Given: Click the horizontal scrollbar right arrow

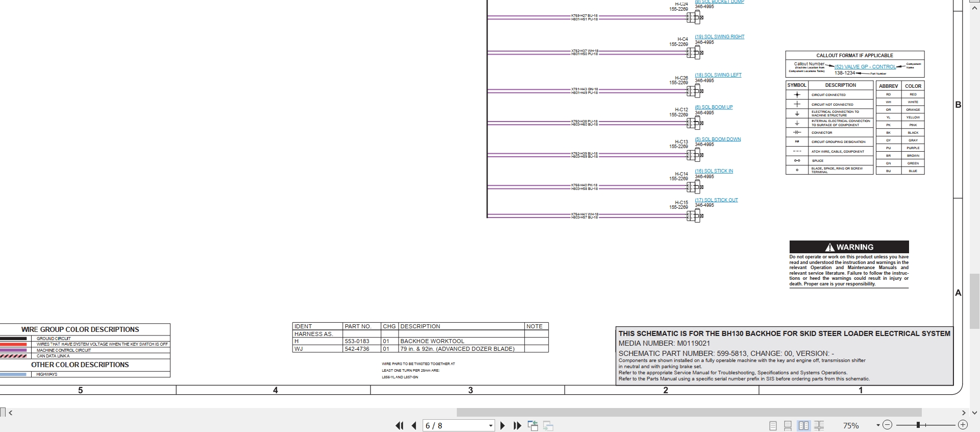Looking at the screenshot, I should [x=964, y=413].
